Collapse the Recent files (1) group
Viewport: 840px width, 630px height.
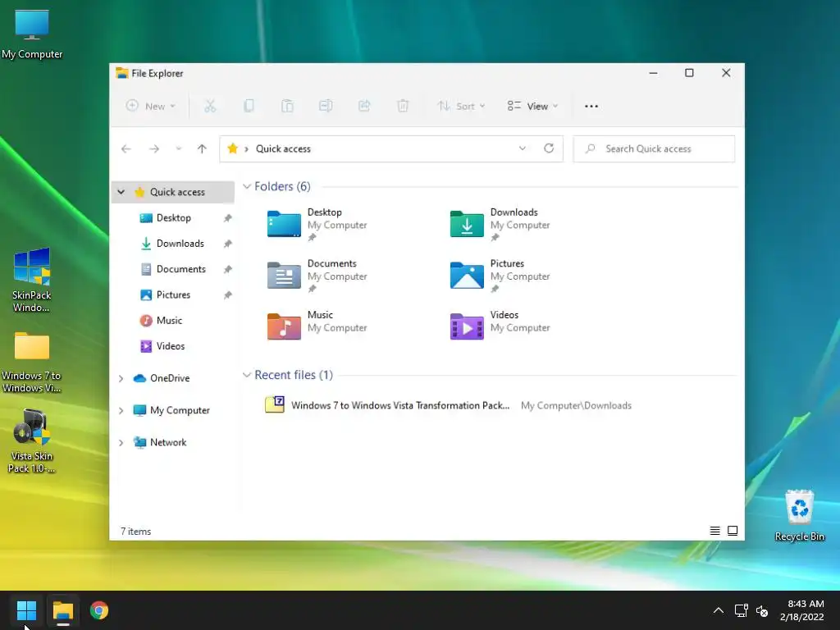pyautogui.click(x=247, y=375)
